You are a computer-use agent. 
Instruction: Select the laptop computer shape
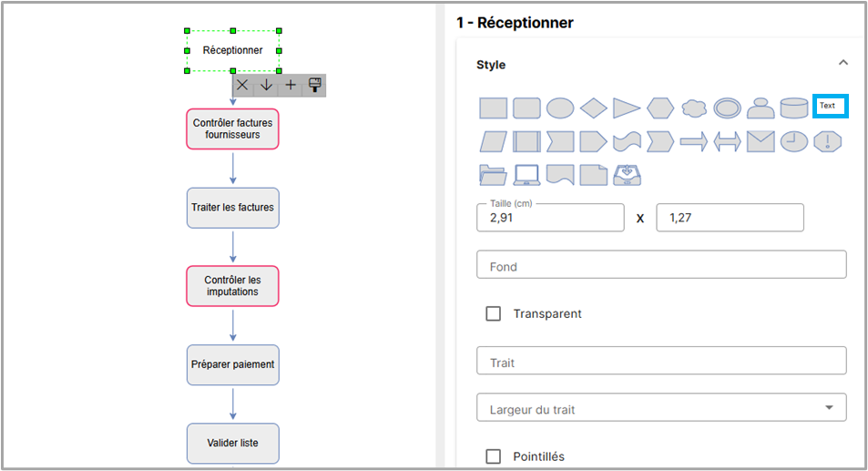527,174
